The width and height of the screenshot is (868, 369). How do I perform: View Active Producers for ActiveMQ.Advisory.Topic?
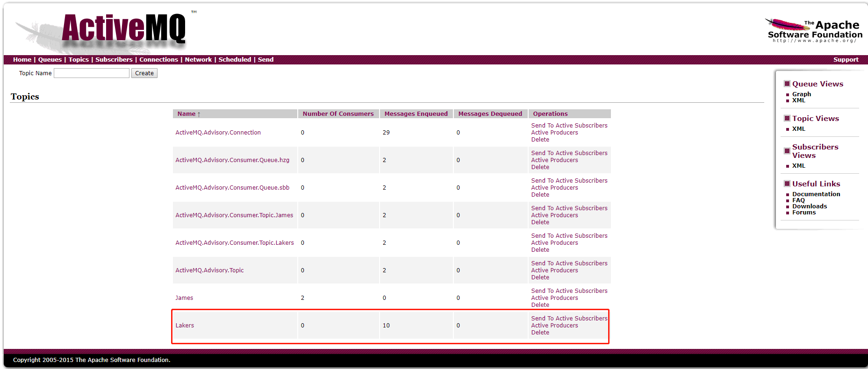pyautogui.click(x=554, y=270)
